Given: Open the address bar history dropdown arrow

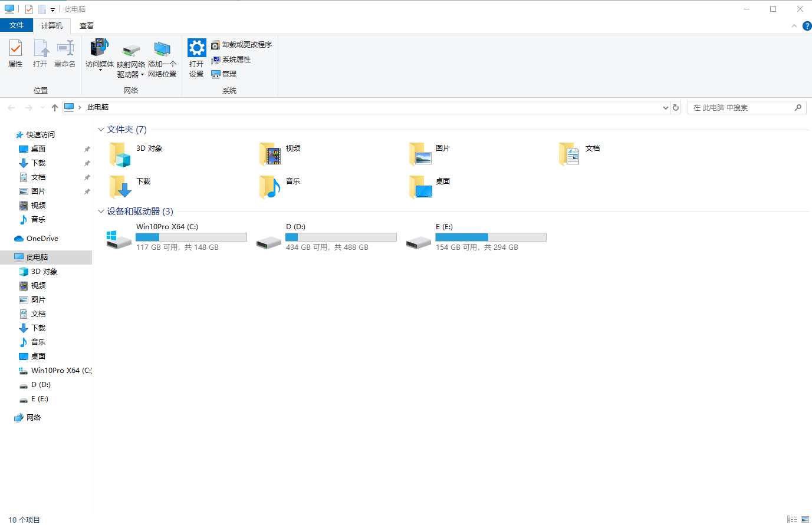Looking at the screenshot, I should (x=666, y=107).
